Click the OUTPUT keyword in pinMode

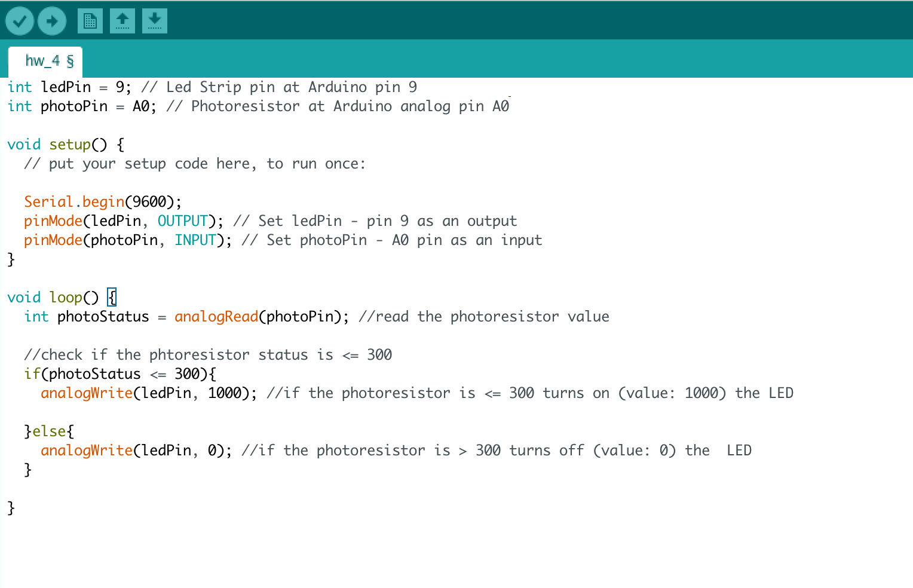pos(182,221)
